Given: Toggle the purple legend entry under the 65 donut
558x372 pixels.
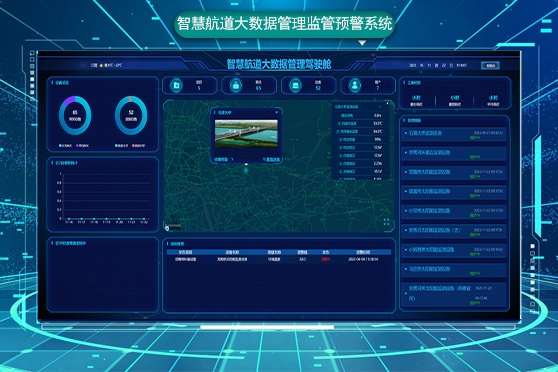Looking at the screenshot, I should point(83,146).
